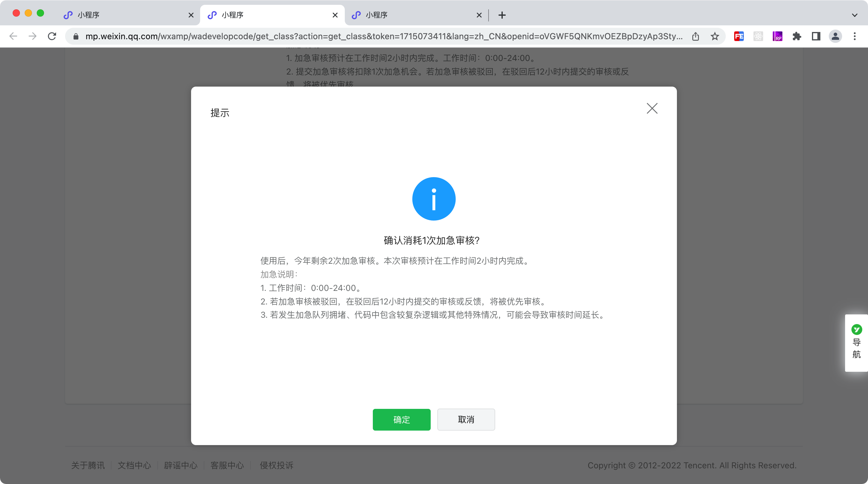Open the FE helper extension
Screen dimensions: 868x484
click(x=739, y=36)
